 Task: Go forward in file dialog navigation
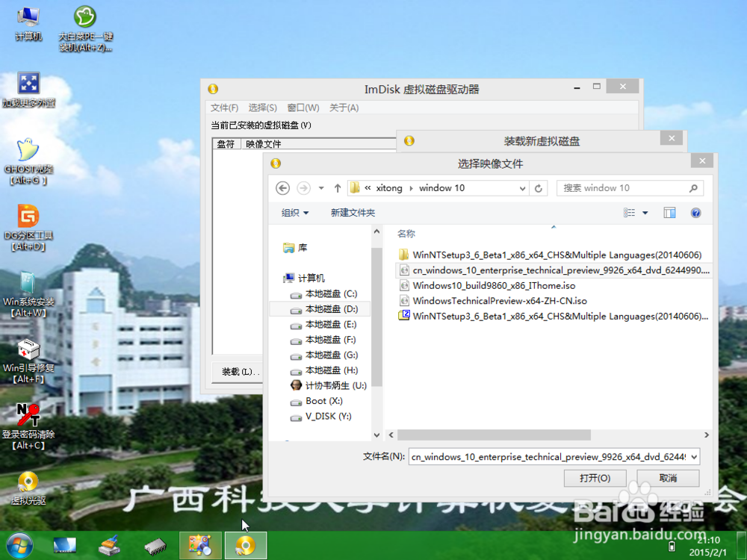tap(303, 188)
